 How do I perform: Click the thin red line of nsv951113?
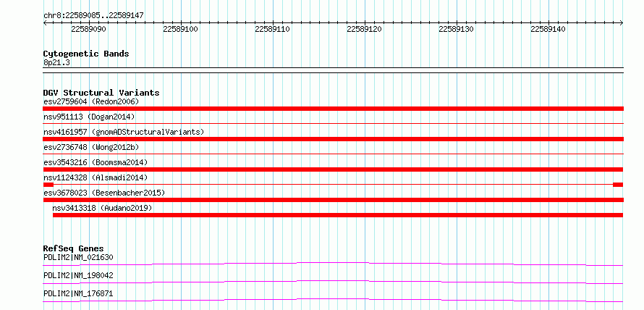pyautogui.click(x=333, y=123)
